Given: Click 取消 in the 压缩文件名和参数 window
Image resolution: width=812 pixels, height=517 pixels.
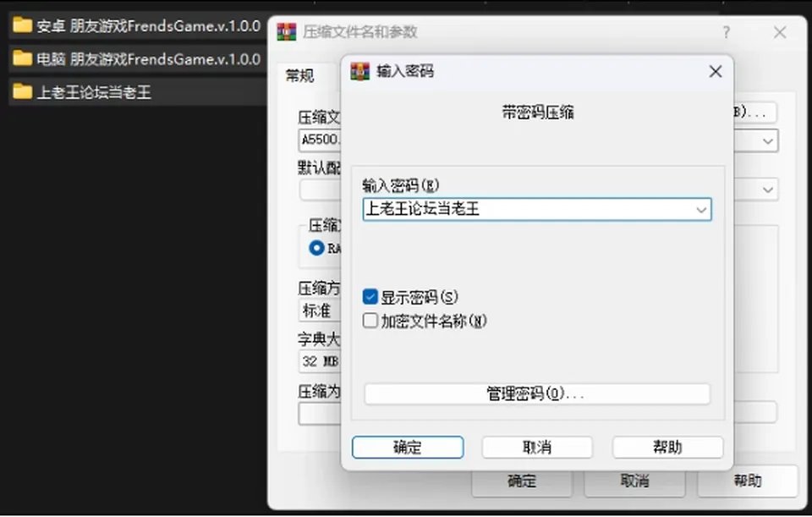Looking at the screenshot, I should pyautogui.click(x=634, y=481).
